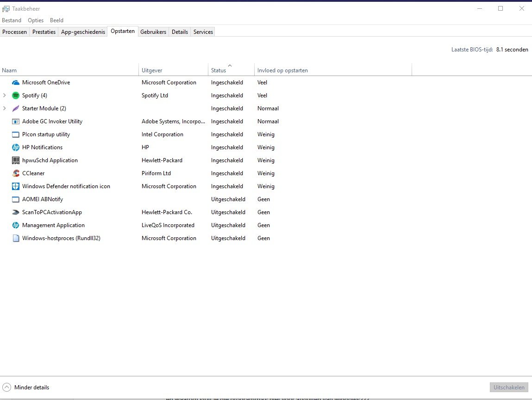Switch to the Details tab
532x400 pixels.
pos(180,32)
